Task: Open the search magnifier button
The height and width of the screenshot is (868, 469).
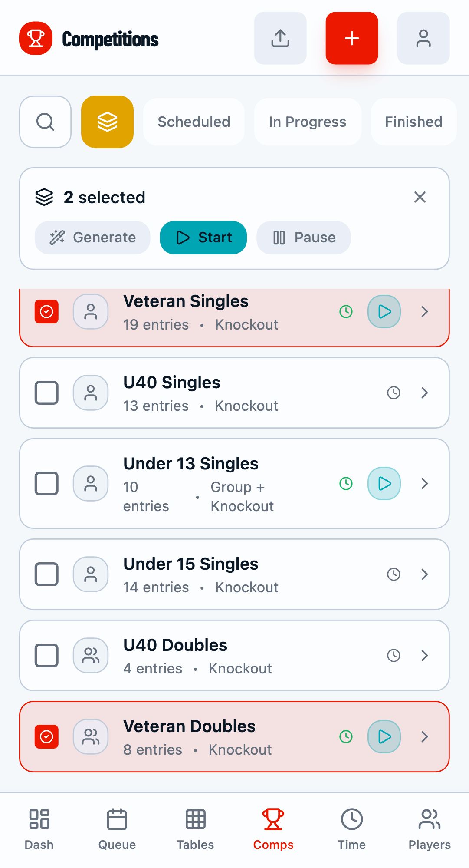Action: coord(45,122)
